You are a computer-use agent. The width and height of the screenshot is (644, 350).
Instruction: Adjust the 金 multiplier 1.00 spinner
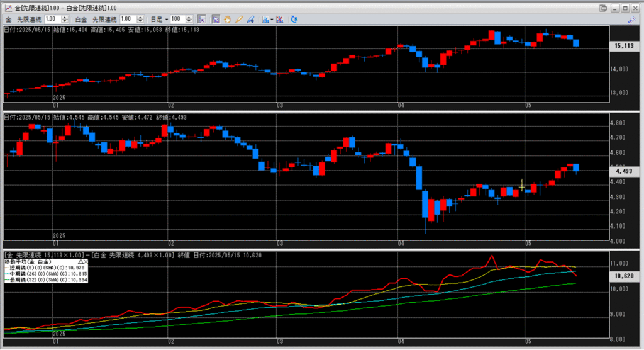[64, 20]
